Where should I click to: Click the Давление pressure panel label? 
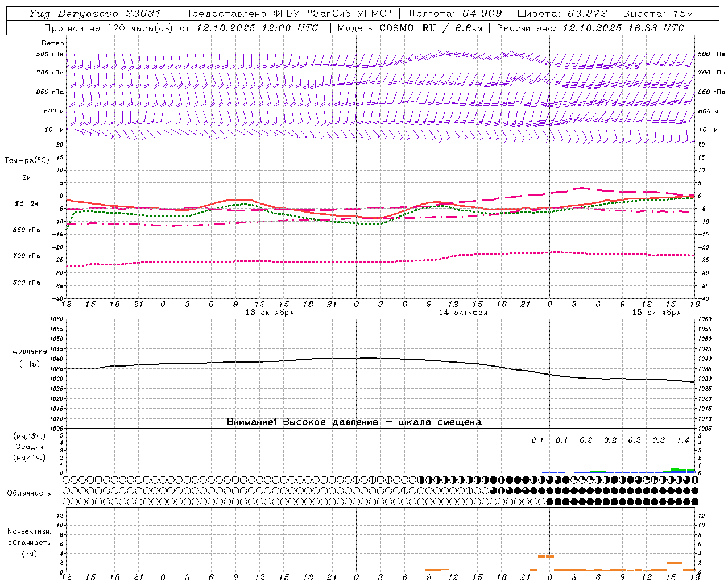tap(29, 351)
